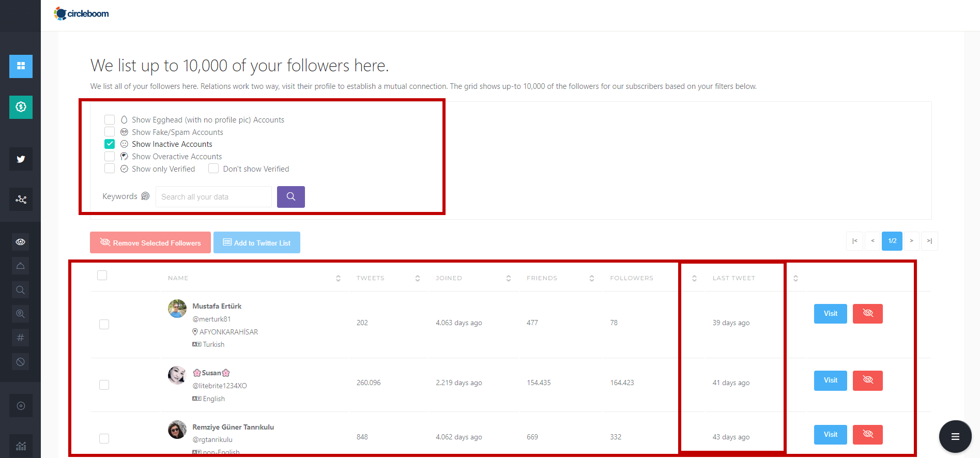Open the network nodes sidebar icon

pos(21,199)
